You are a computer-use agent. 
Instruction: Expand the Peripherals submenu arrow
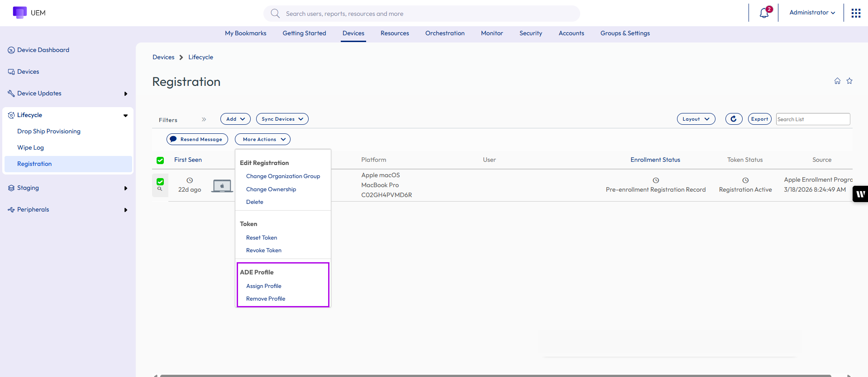tap(126, 210)
